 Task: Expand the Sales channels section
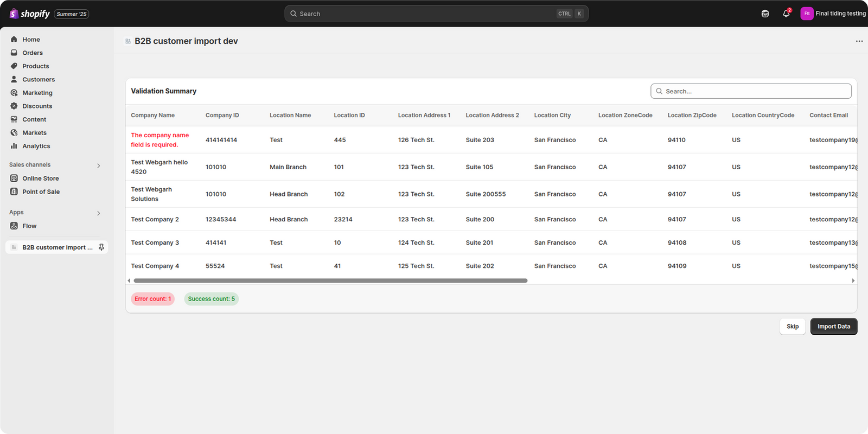click(98, 165)
